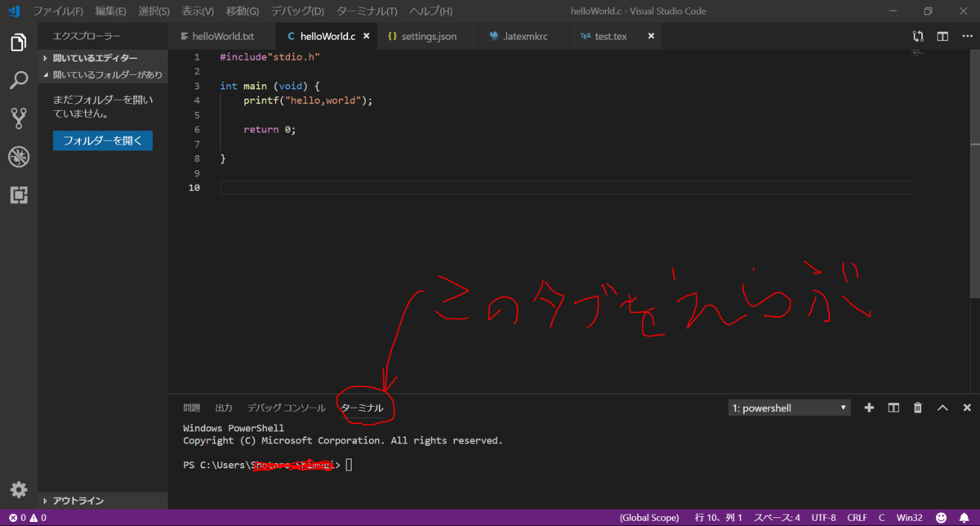Kill terminal with trash can icon
The image size is (980, 526).
(x=918, y=408)
